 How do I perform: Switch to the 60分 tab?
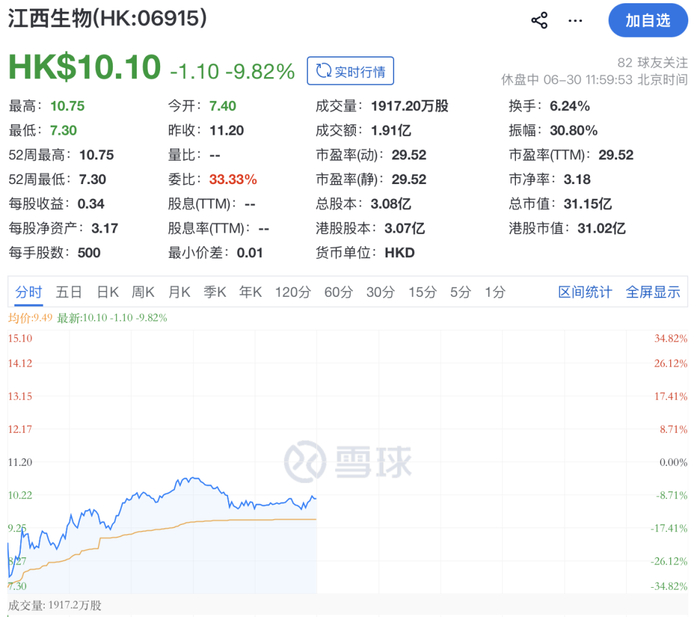point(338,292)
